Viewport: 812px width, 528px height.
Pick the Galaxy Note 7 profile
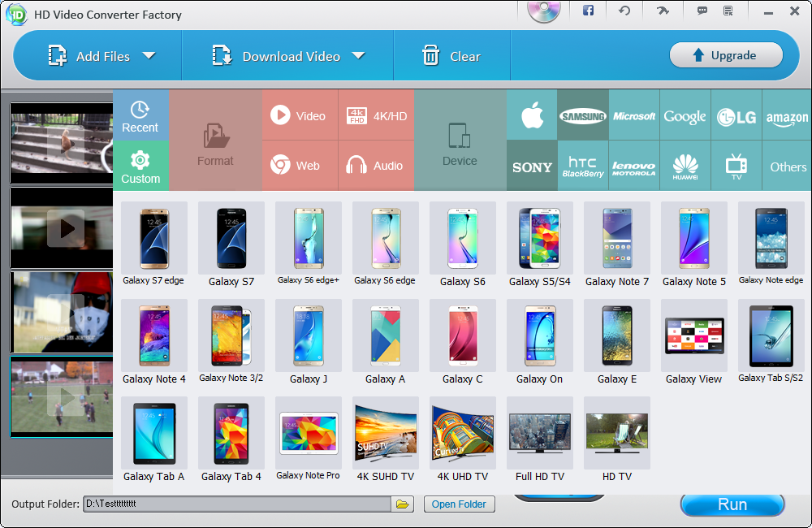(x=617, y=245)
